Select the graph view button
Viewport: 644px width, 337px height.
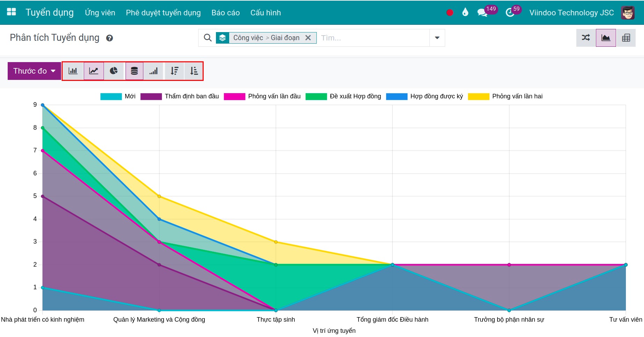pyautogui.click(x=606, y=38)
